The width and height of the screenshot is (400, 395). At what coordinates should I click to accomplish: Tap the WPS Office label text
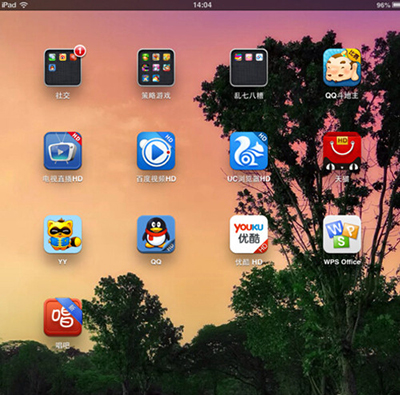click(342, 262)
